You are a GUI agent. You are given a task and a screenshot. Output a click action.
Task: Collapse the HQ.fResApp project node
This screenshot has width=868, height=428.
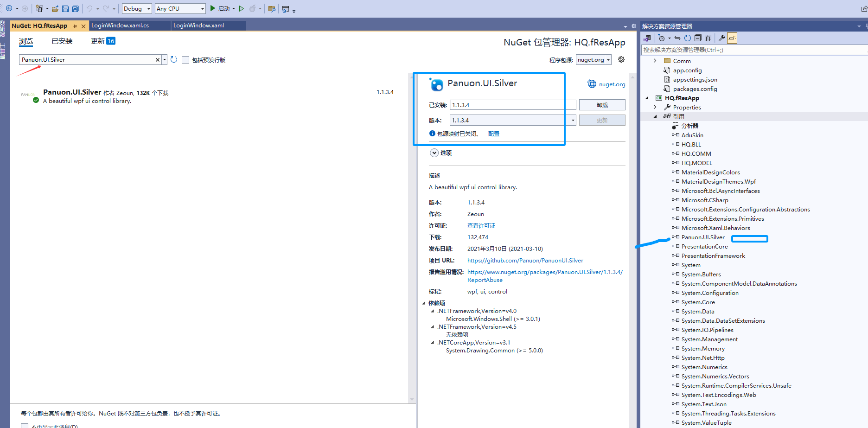(647, 98)
